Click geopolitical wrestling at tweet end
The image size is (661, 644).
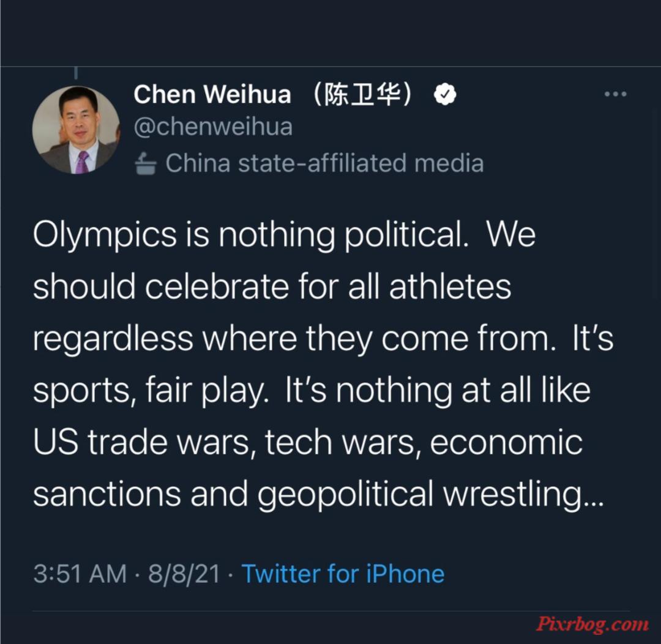coord(430,495)
